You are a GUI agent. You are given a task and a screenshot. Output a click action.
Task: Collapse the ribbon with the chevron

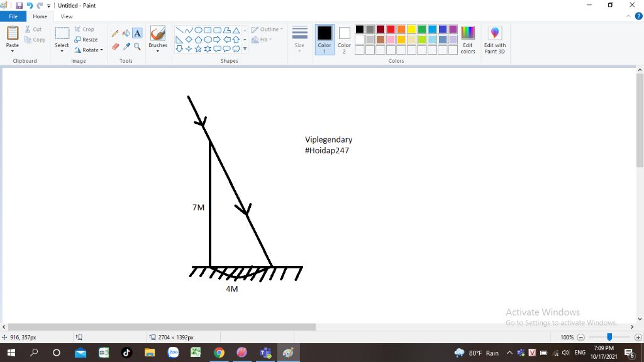[628, 16]
